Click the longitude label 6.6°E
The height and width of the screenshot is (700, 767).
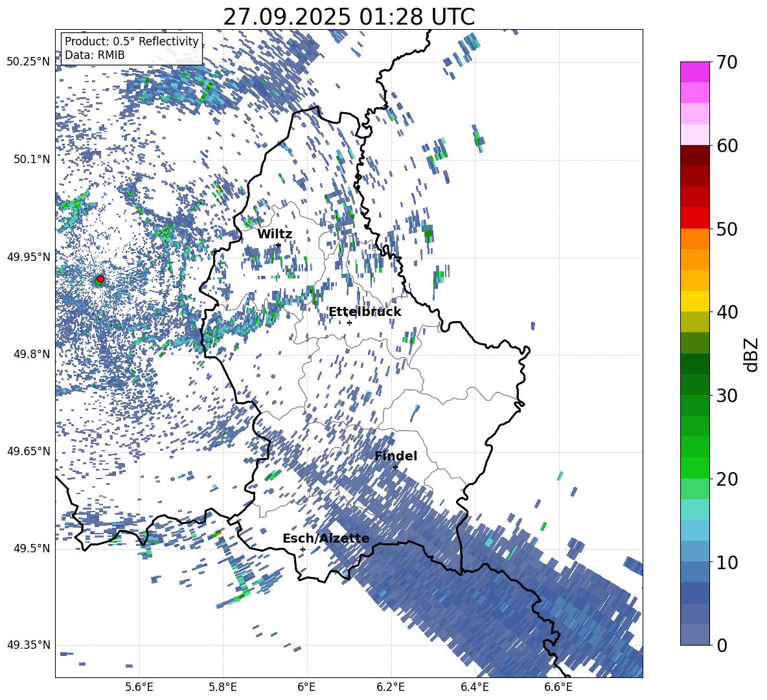[x=558, y=687]
